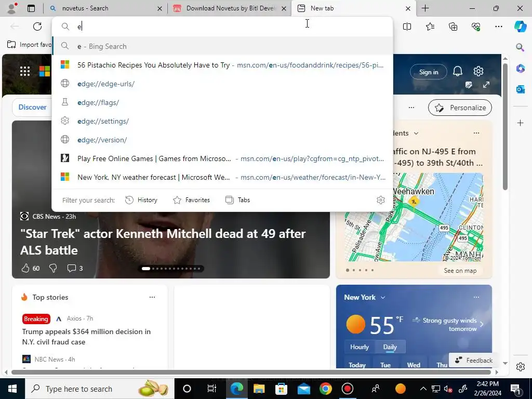Switch to the Download Novetus tab
The image size is (532, 399).
coord(229,8)
